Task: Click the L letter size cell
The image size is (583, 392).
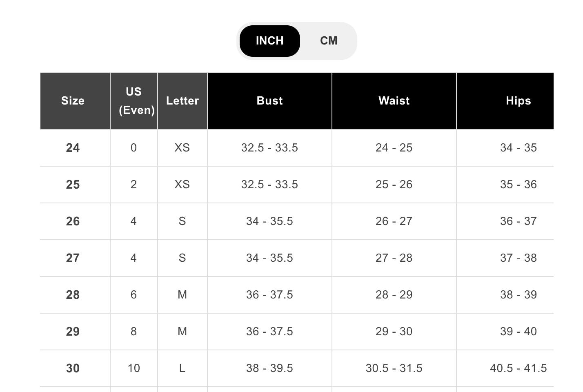Action: (182, 368)
